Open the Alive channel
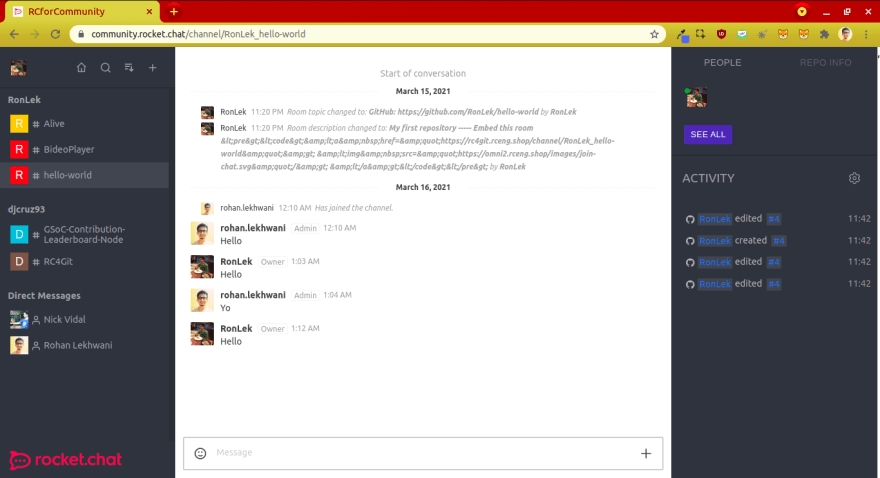 click(x=84, y=123)
